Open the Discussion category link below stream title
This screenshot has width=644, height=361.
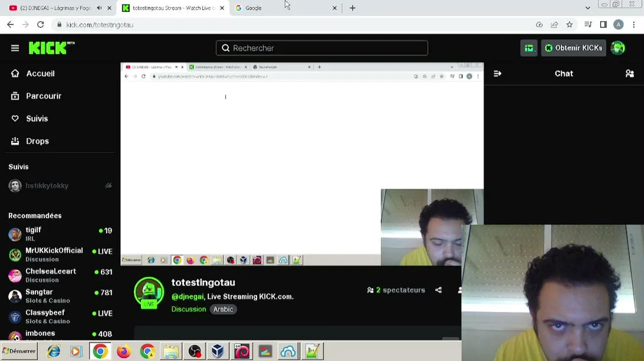(x=189, y=309)
